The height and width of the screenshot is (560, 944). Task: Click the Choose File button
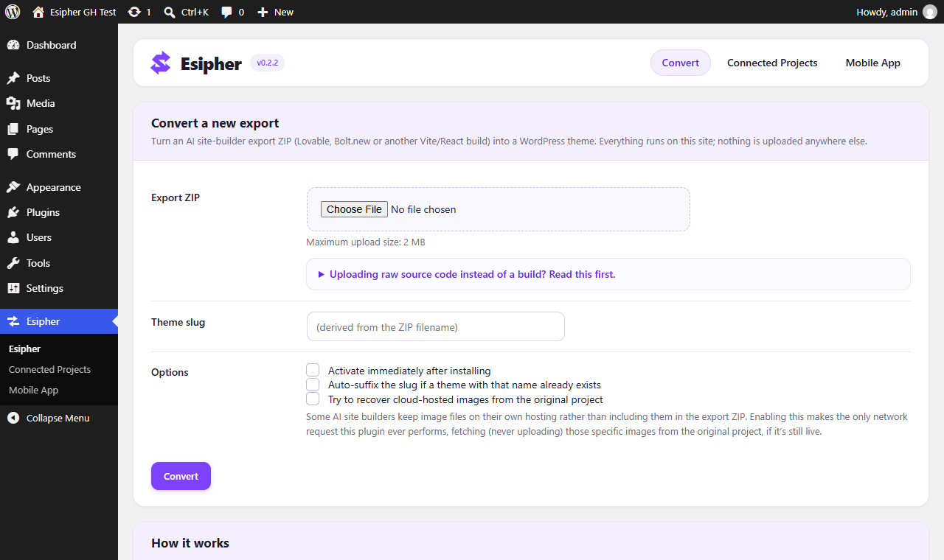[x=354, y=209]
